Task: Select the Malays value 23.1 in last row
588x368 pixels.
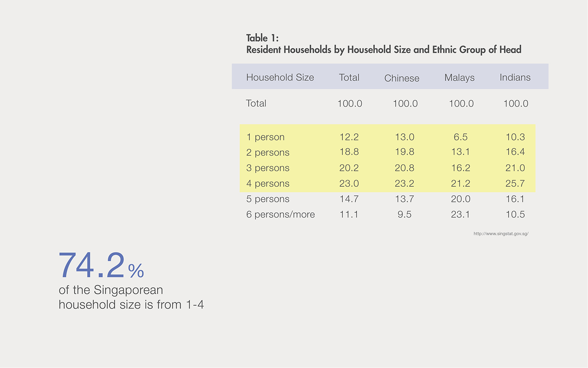Action: [x=460, y=214]
